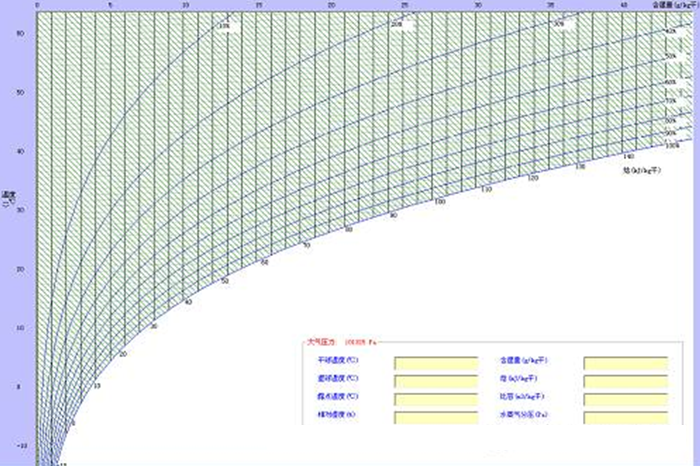Click the 含湿量 (g/kg干) top axis title
This screenshot has height=466, width=700.
click(x=668, y=5)
